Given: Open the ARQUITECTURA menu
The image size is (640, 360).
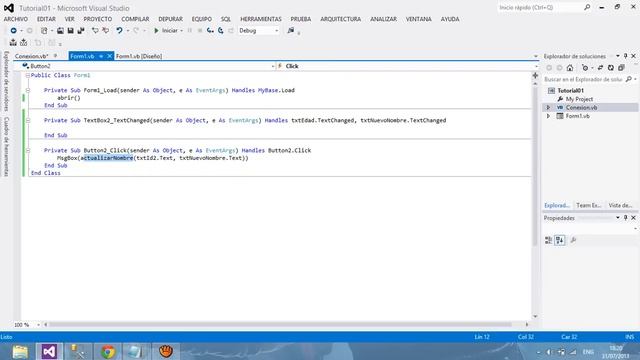Looking at the screenshot, I should point(340,19).
